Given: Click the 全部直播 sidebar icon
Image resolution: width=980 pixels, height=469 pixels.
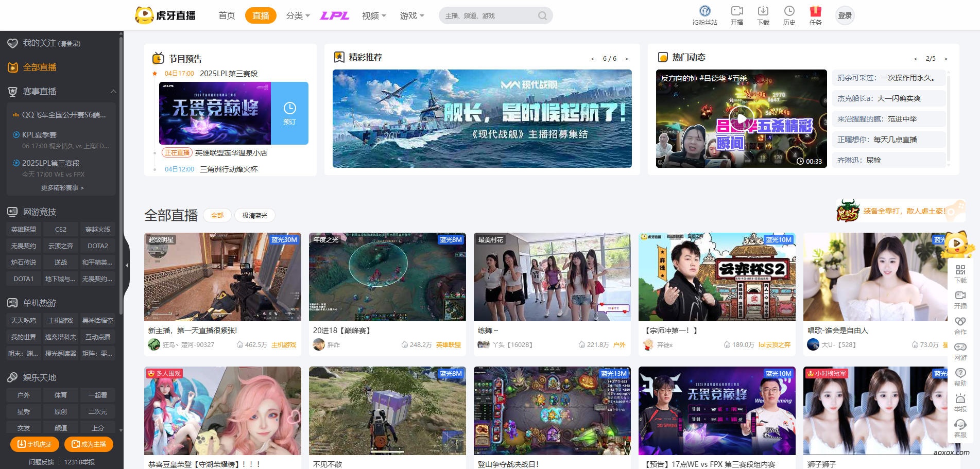Looking at the screenshot, I should click(13, 67).
